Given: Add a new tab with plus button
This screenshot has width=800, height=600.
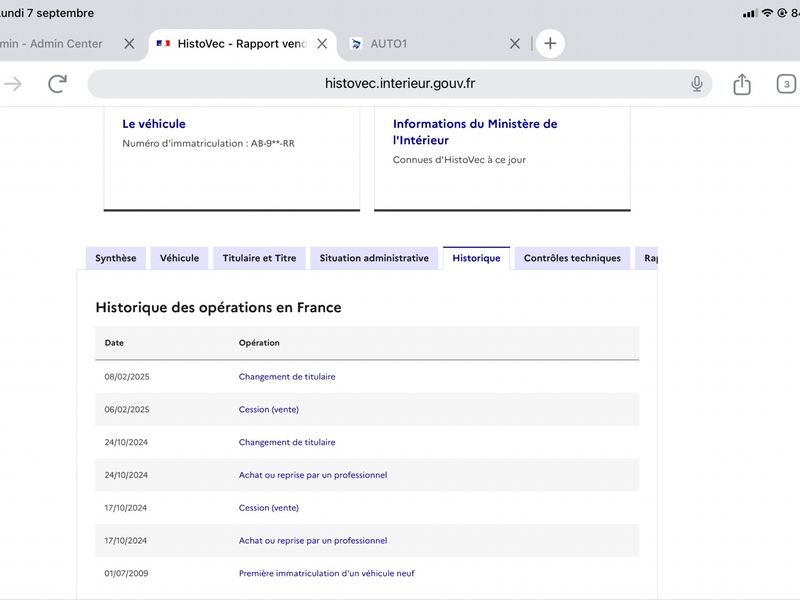Looking at the screenshot, I should point(550,43).
